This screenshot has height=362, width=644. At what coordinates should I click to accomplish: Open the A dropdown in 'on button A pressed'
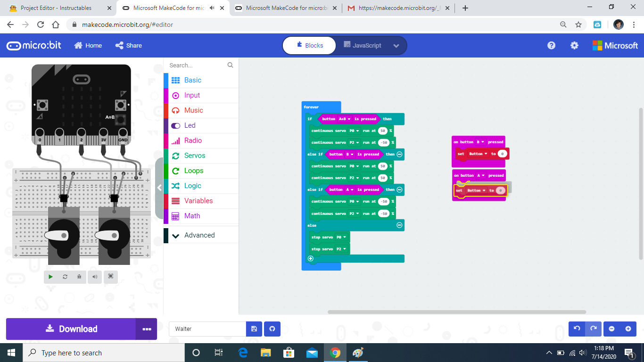point(480,175)
